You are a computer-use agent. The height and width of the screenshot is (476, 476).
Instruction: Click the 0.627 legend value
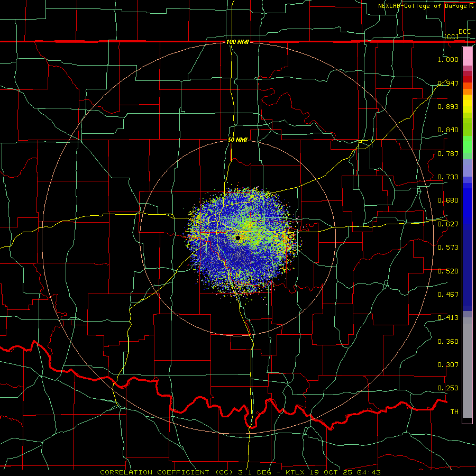coord(448,224)
